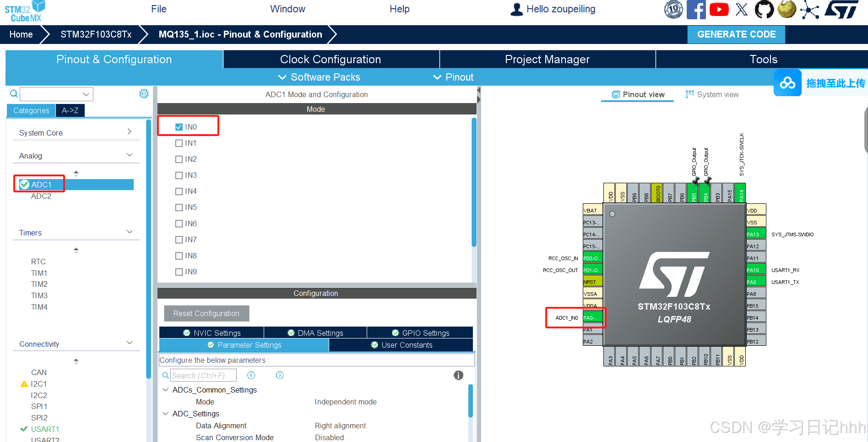
Task: Click the parameter search magnifier icon
Action: (165, 376)
